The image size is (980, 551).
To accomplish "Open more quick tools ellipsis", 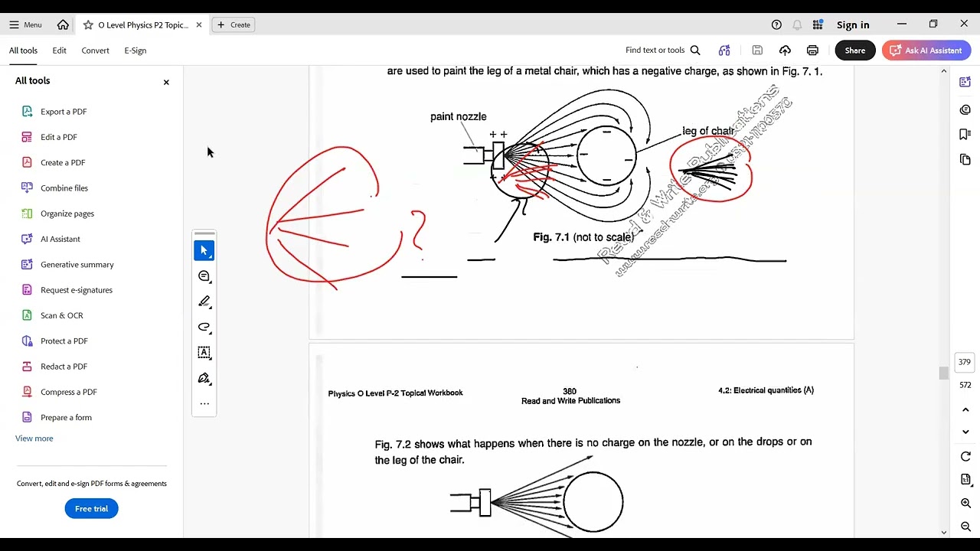I will pos(204,403).
